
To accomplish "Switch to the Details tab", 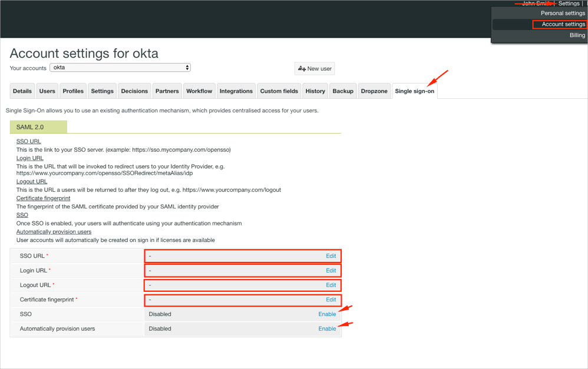I will pyautogui.click(x=22, y=91).
